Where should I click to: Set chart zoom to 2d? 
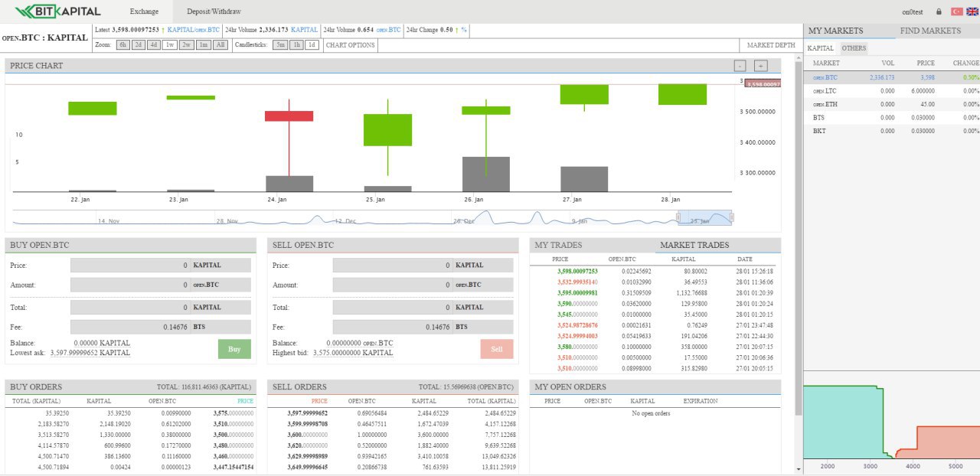pyautogui.click(x=139, y=45)
